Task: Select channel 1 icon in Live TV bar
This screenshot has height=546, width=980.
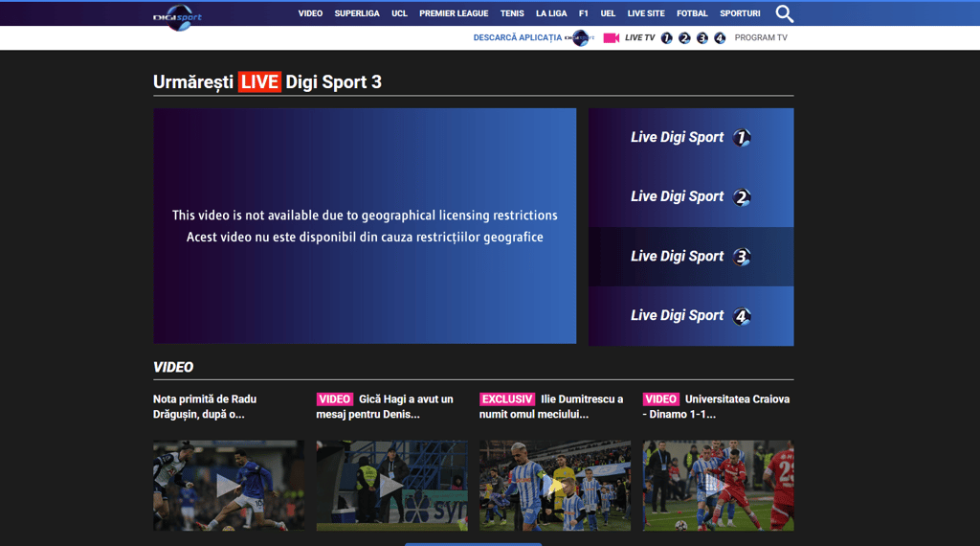Action: coord(667,38)
